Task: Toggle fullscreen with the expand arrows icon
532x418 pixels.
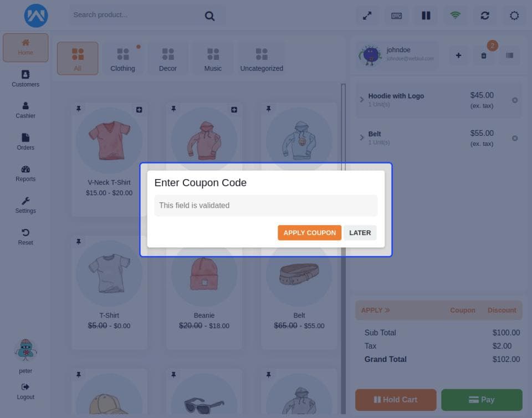Action: pyautogui.click(x=367, y=16)
